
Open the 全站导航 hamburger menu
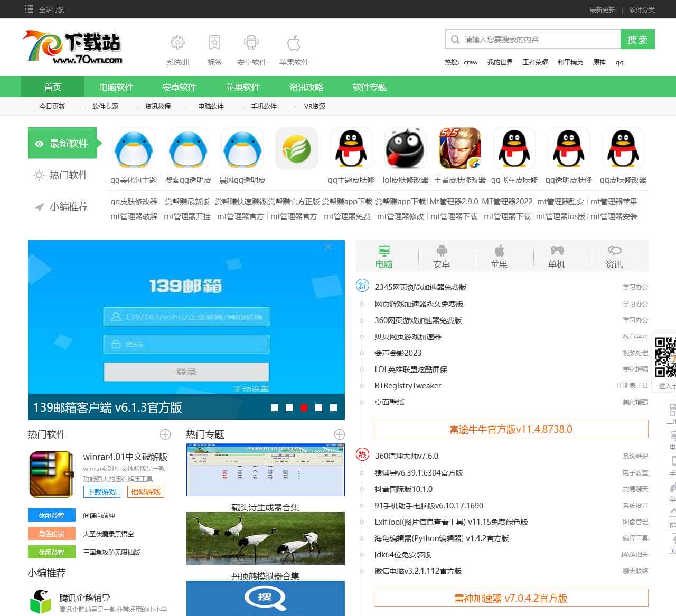tap(29, 9)
